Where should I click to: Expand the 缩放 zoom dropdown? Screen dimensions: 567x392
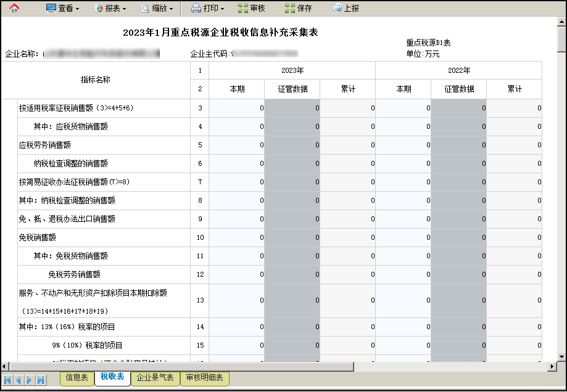pyautogui.click(x=157, y=8)
